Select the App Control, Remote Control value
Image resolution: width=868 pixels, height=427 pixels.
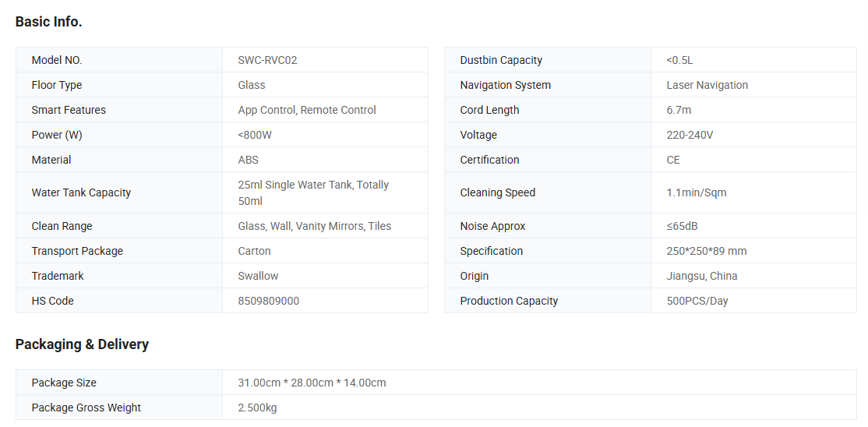(x=307, y=110)
